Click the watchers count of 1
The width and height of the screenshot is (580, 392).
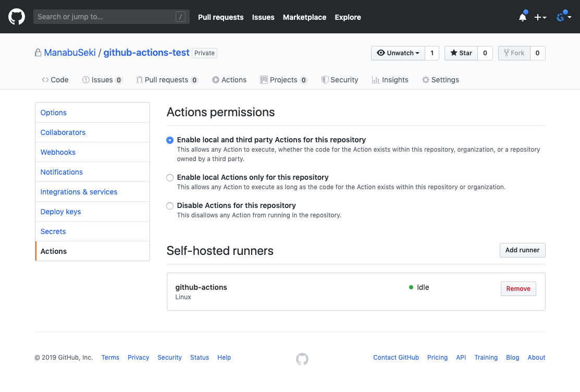432,53
